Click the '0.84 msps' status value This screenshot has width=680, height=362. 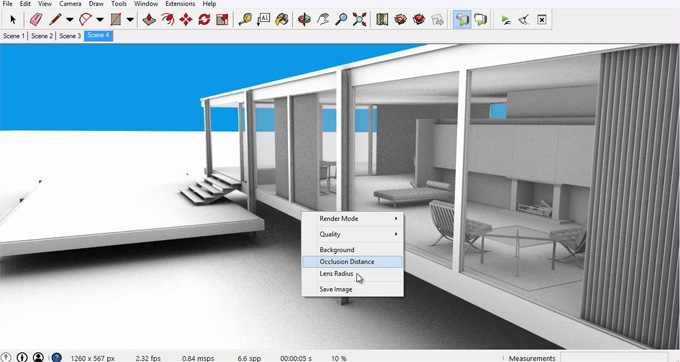pos(198,359)
